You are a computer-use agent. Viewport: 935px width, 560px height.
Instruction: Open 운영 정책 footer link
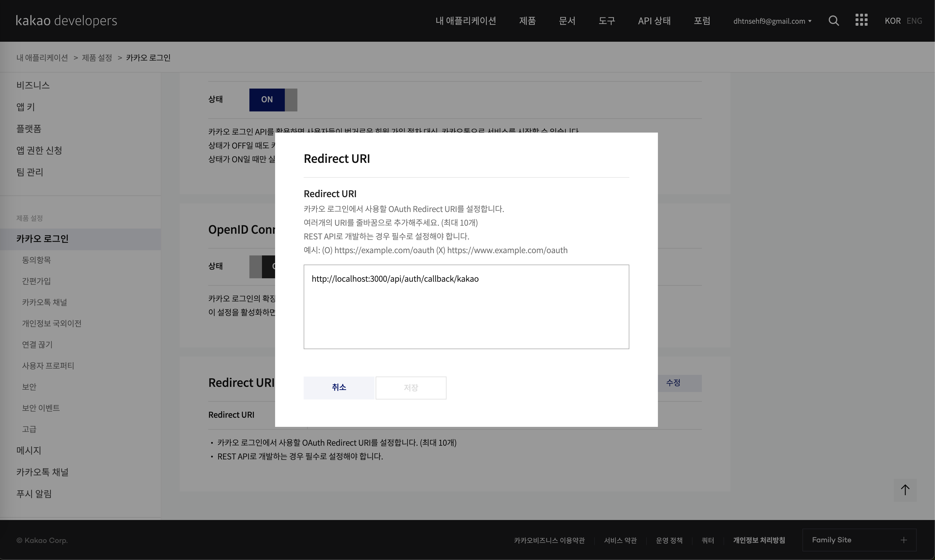(x=669, y=540)
